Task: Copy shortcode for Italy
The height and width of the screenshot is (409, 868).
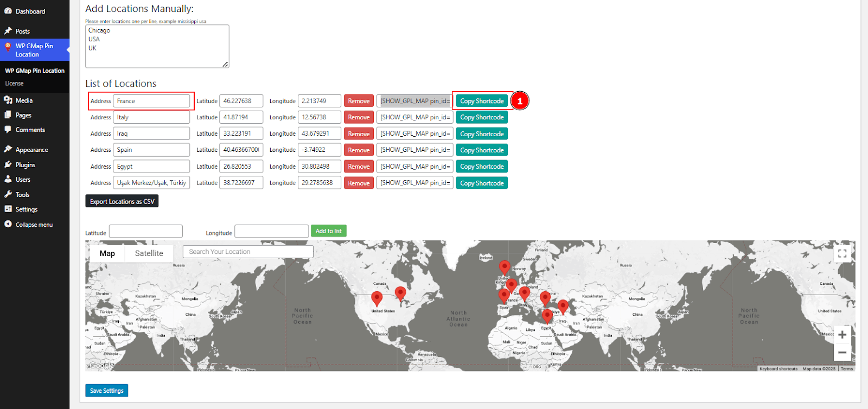Action: [x=482, y=117]
